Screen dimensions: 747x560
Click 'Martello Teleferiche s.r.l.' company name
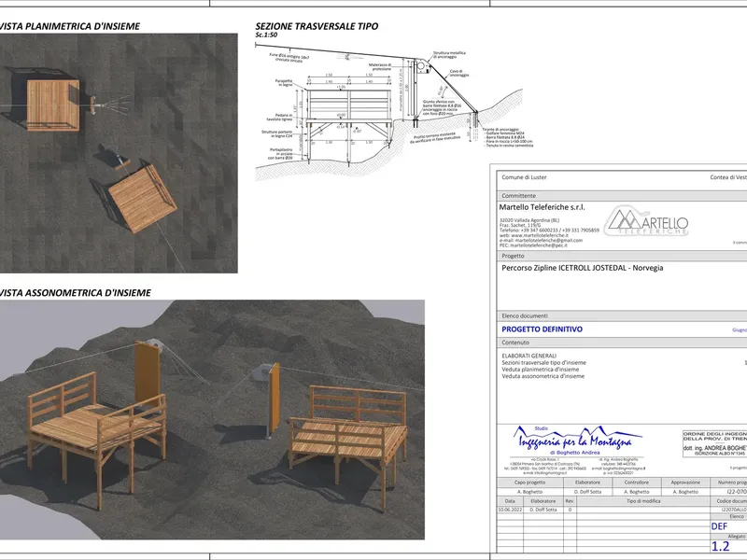(543, 207)
